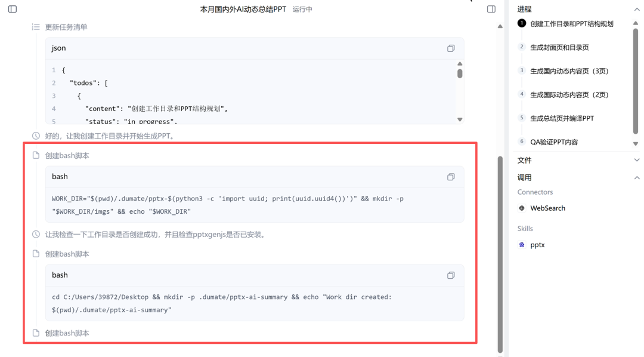This screenshot has width=644, height=357.
Task: Copy the second bash code with cd command
Action: 451,275
